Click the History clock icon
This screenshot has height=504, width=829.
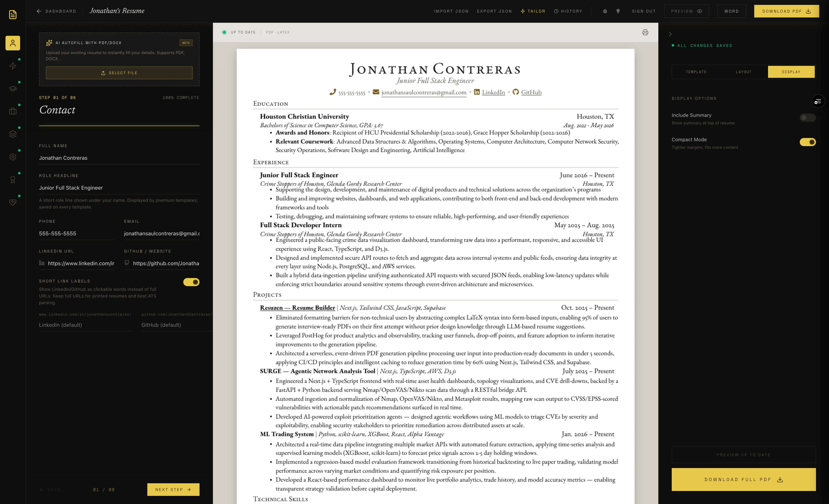[x=556, y=11]
